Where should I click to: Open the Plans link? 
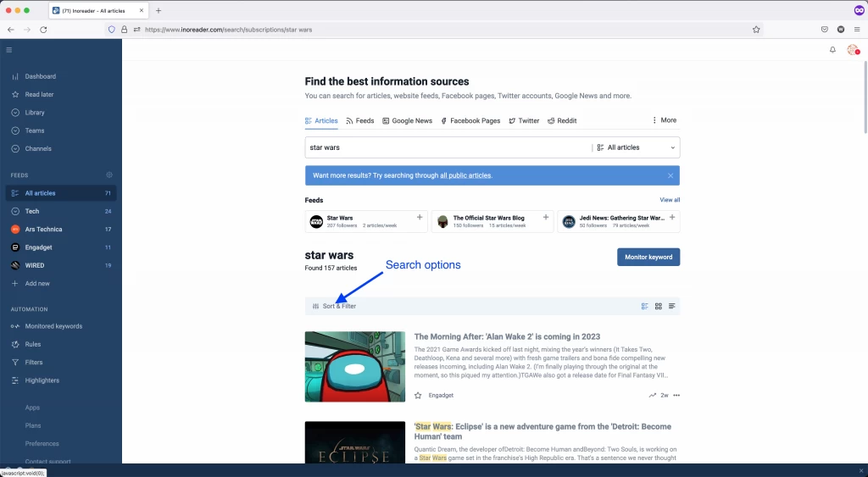pos(33,425)
